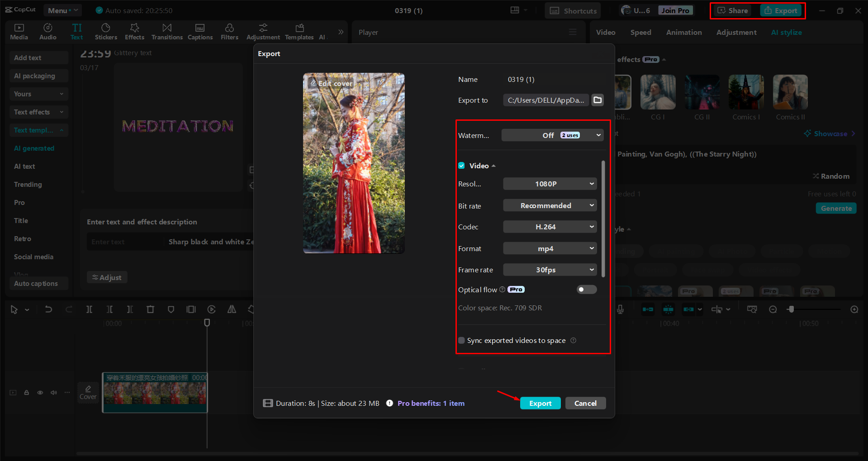Open the Media panel
This screenshot has height=461, width=868.
(19, 31)
